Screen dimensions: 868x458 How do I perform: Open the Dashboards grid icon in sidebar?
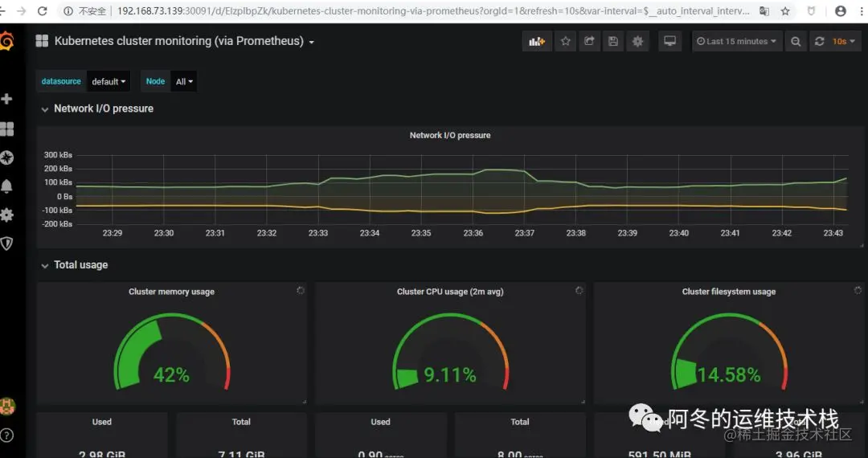tap(6, 129)
